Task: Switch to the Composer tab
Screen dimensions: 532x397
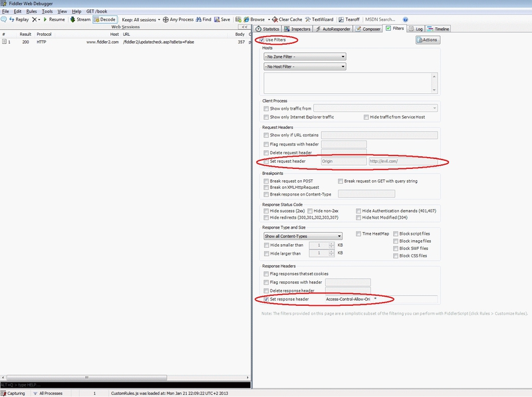Action: coord(368,29)
